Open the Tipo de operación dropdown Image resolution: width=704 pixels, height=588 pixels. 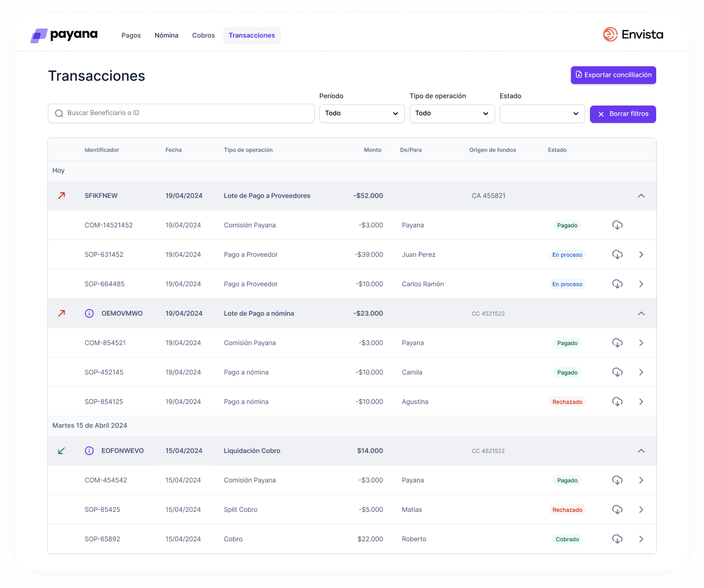click(452, 113)
